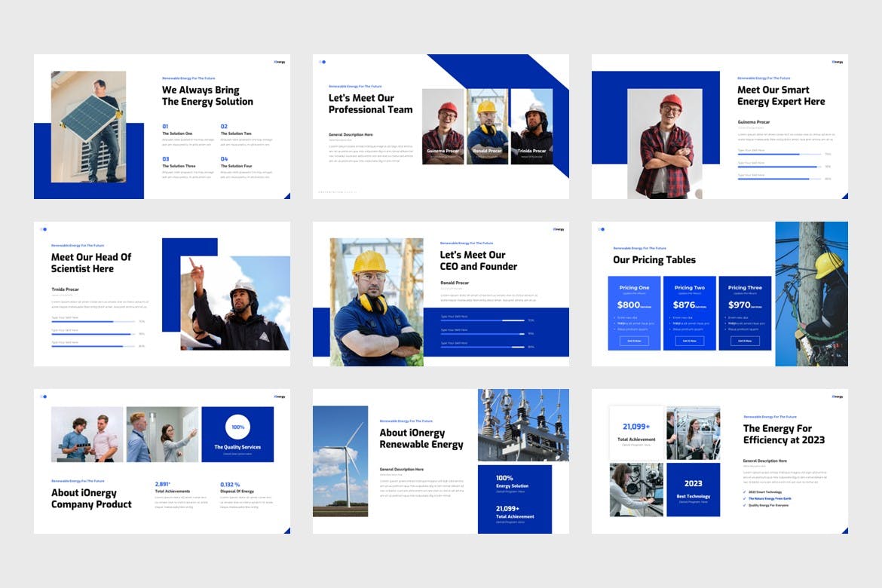The height and width of the screenshot is (588, 882).
Task: Click the 100% circle badge above The Quality Services
Action: 237,427
